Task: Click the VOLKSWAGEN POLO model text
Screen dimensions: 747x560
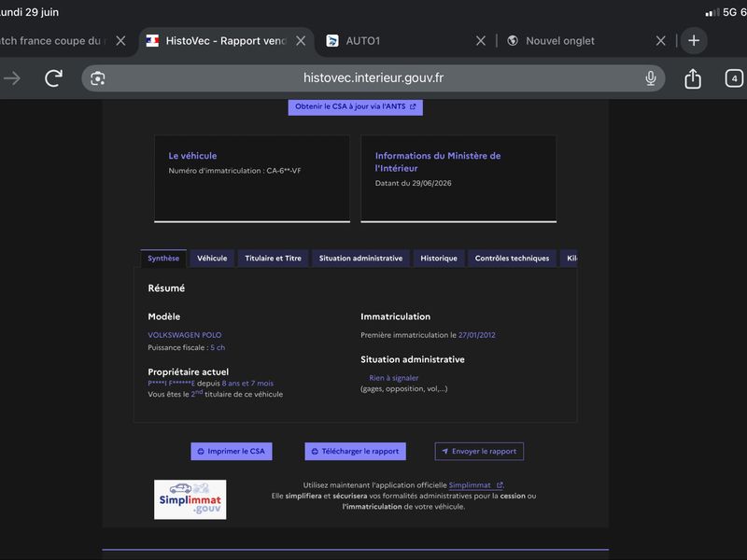Action: click(x=184, y=335)
